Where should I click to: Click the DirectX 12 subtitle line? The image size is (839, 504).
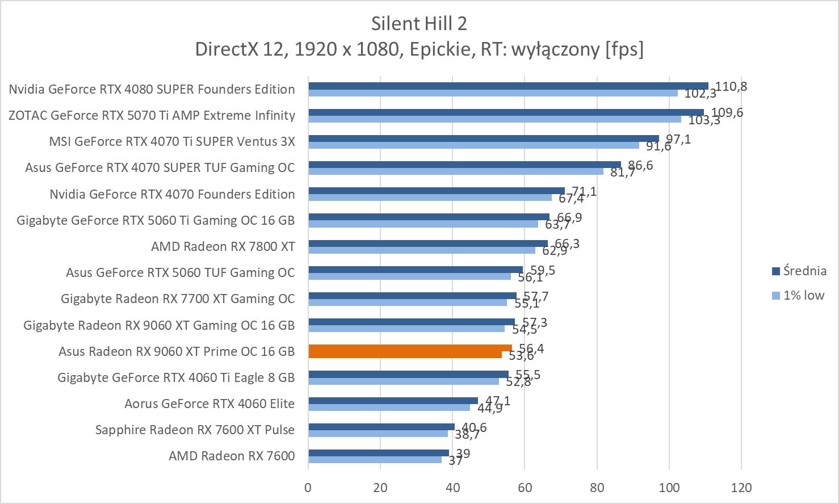click(x=419, y=49)
